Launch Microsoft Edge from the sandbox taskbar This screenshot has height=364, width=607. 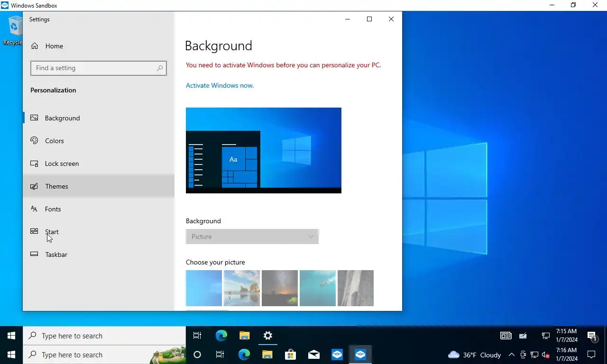pyautogui.click(x=221, y=336)
